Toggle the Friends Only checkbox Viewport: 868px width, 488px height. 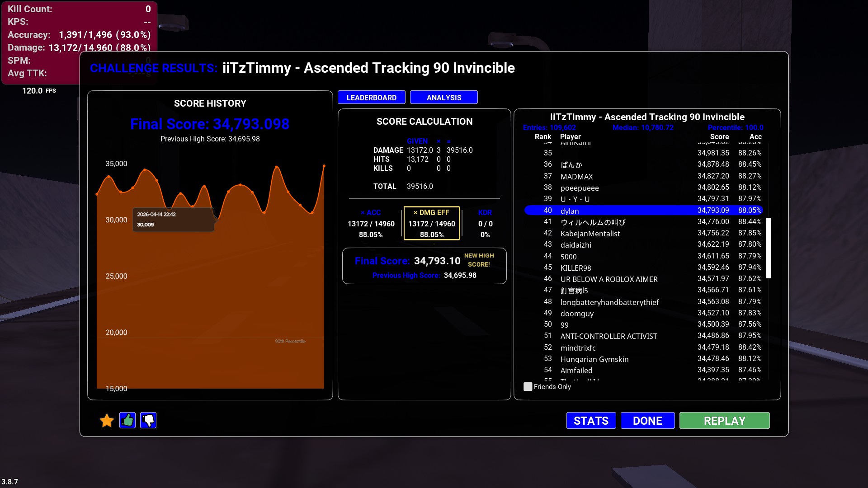tap(528, 387)
